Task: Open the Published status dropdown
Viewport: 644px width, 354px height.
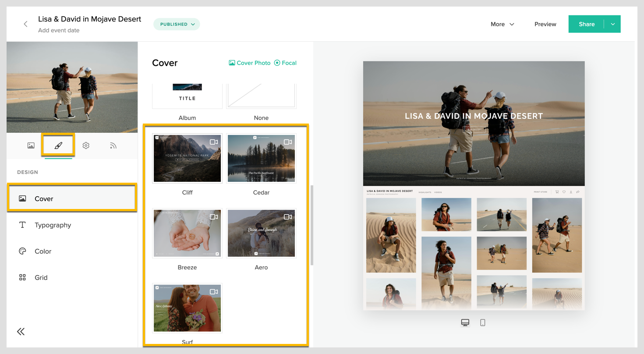Action: (177, 24)
